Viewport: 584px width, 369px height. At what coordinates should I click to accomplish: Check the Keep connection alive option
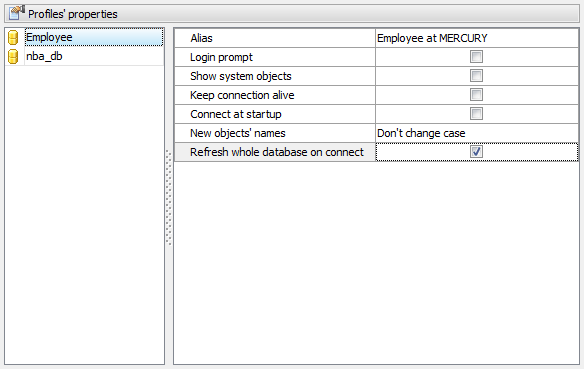tap(476, 95)
